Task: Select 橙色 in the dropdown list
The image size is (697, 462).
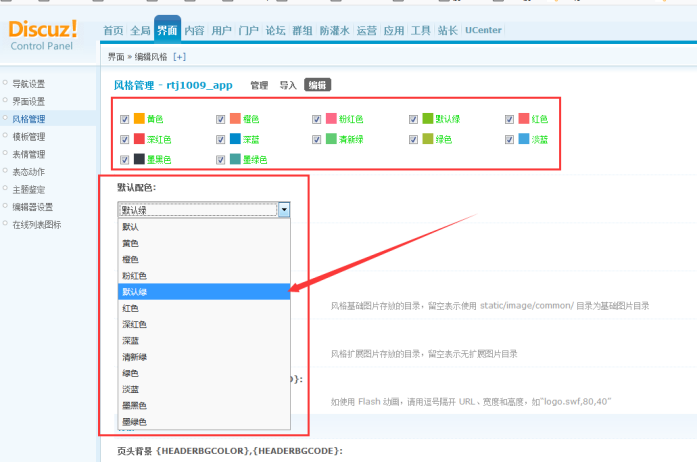Action: (204, 259)
